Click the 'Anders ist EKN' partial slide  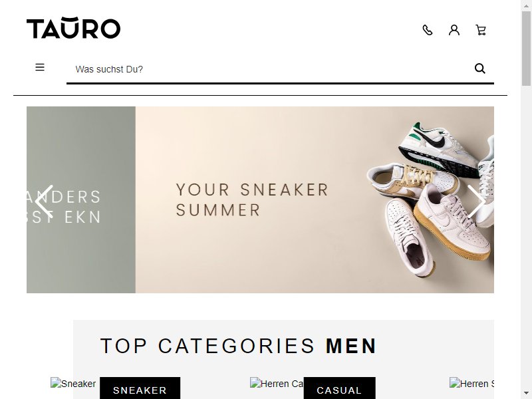pos(80,200)
